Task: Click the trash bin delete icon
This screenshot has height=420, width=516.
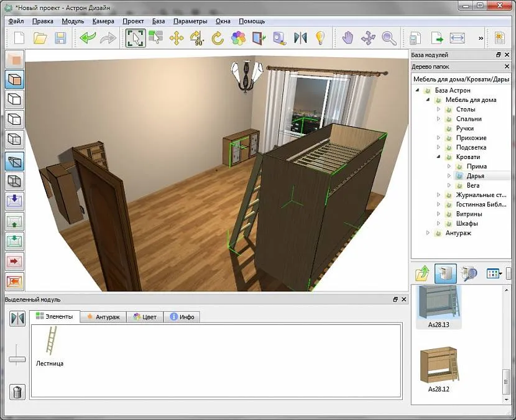Action: (x=17, y=391)
